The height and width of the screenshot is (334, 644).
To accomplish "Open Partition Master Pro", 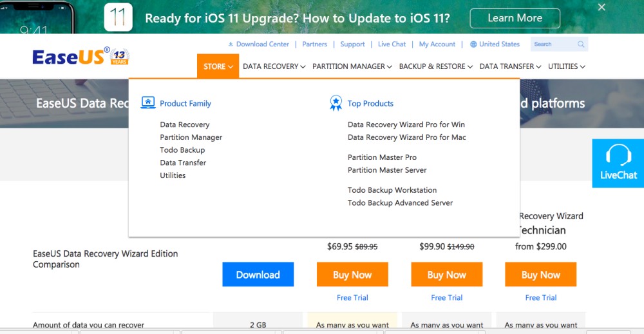I will (382, 157).
